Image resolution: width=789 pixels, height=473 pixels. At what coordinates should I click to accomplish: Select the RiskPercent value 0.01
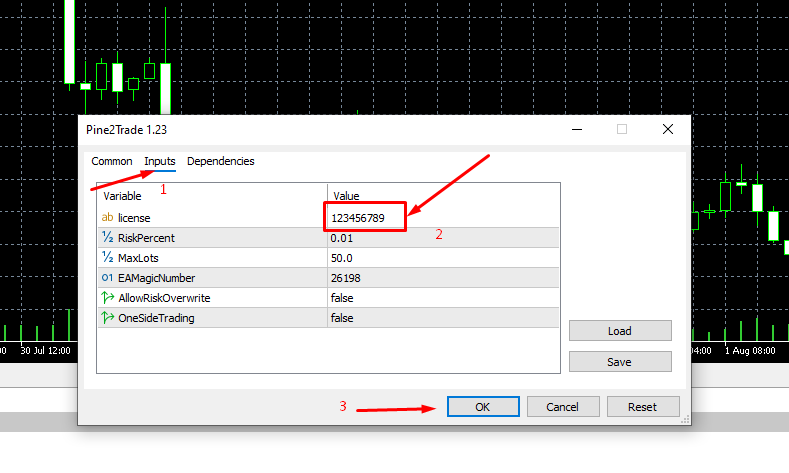(x=443, y=238)
